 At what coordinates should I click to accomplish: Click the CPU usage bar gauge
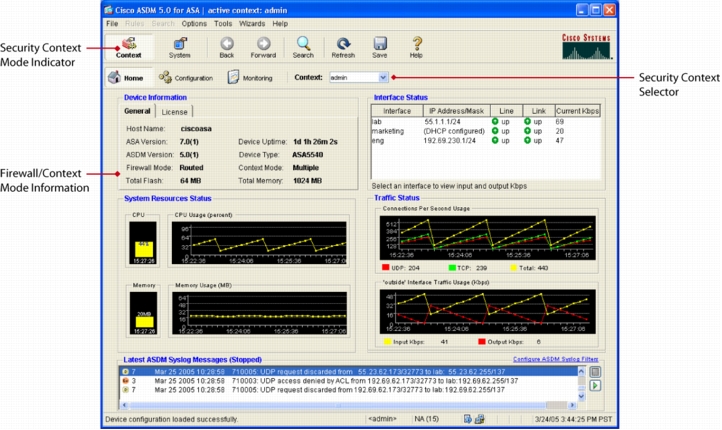(x=143, y=243)
